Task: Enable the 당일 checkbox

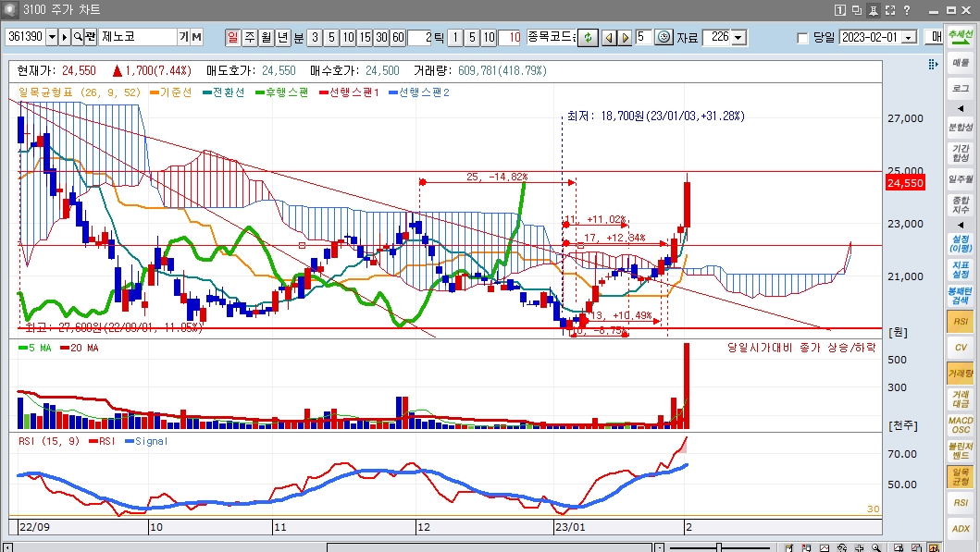Action: coord(802,38)
